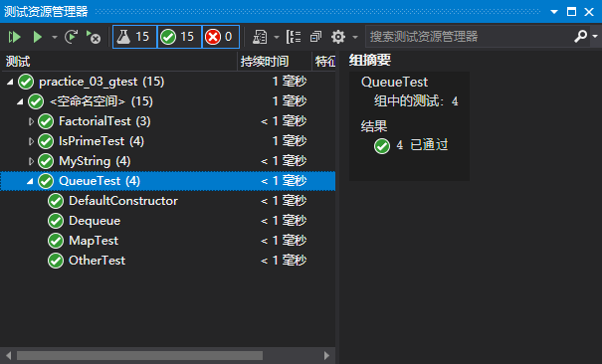Toggle the passed tests filter showing 15
Screen dimensions: 602x364
click(x=179, y=37)
